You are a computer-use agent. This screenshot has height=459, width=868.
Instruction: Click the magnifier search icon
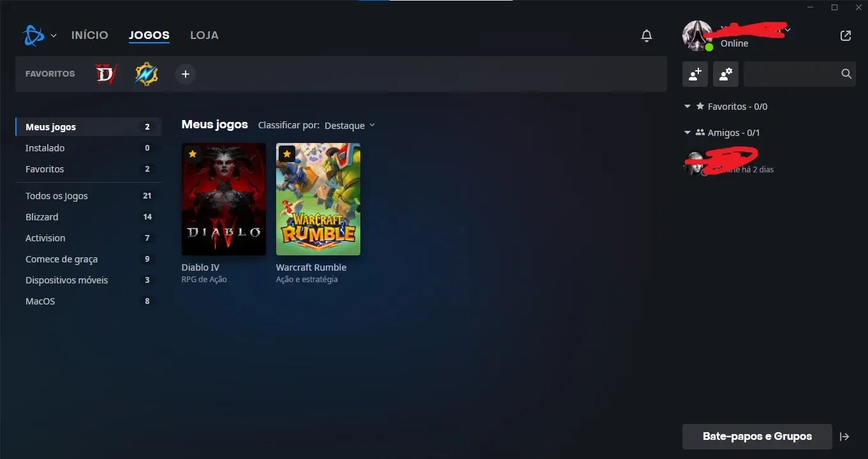coord(846,74)
